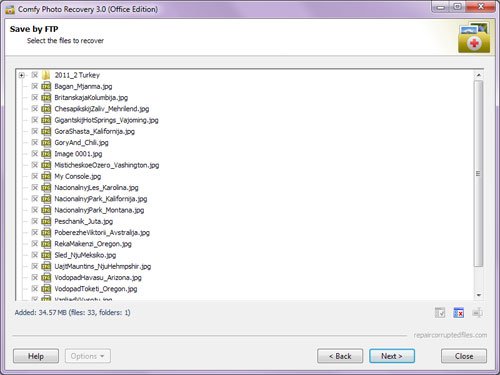Open the Options dropdown button

point(88,356)
